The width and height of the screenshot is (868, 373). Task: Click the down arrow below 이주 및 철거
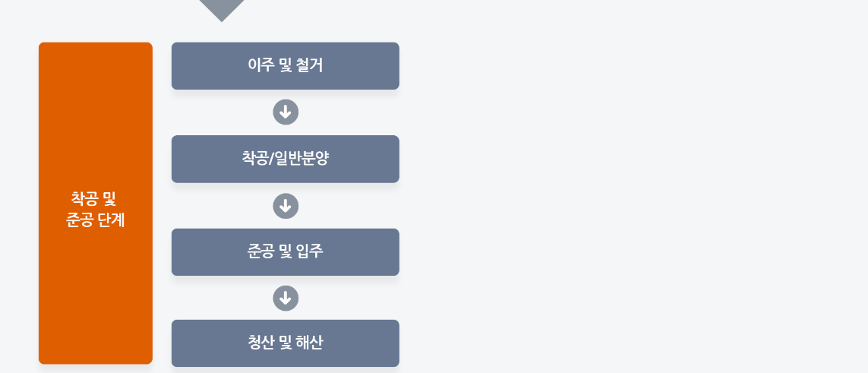[286, 112]
